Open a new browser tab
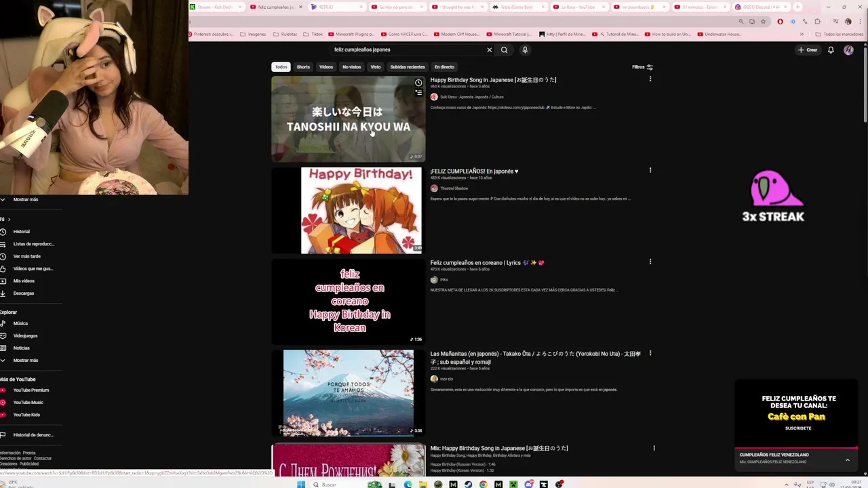This screenshot has width=868, height=488. pyautogui.click(x=797, y=7)
